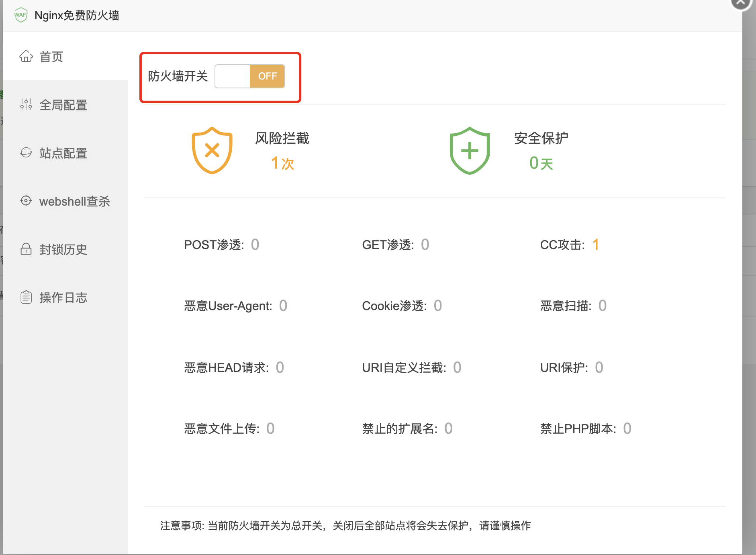Close the Nginx firewall dialog
Viewport: 756px width, 555px height.
(741, 3)
